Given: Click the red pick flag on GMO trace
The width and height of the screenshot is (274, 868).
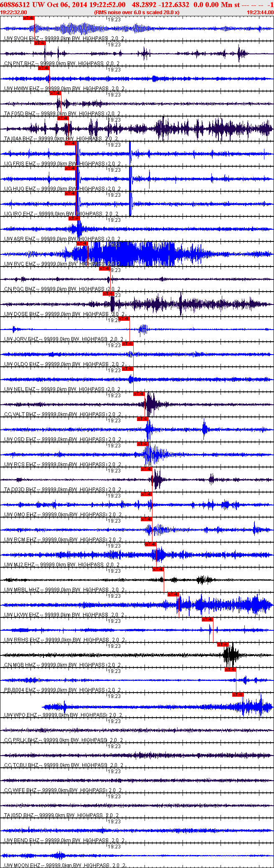Looking at the screenshot, I should (147, 494).
